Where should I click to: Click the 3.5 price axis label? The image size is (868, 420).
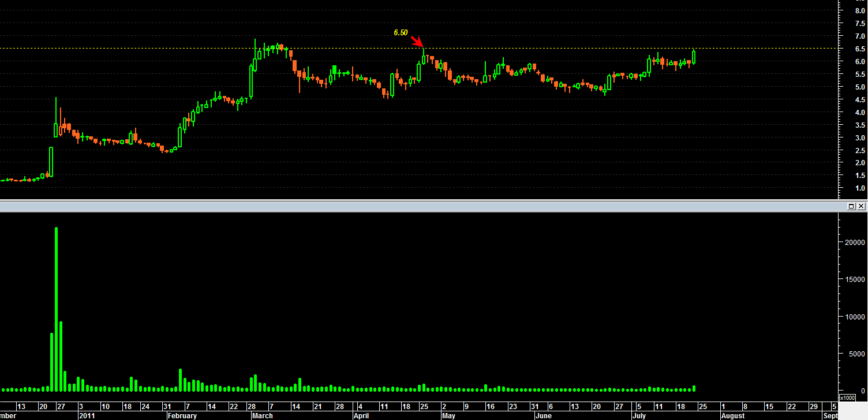[860, 125]
